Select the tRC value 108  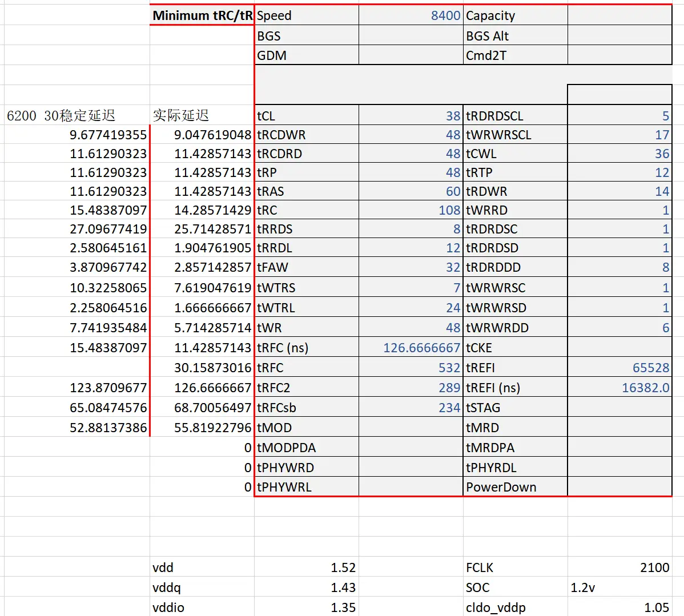411,210
